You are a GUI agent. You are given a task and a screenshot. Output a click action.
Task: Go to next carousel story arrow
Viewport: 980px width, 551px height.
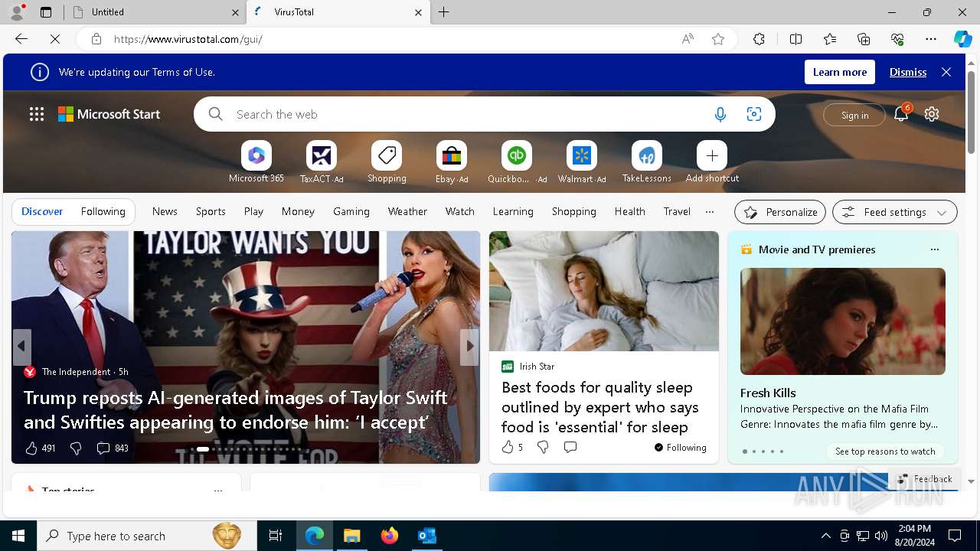(x=470, y=347)
